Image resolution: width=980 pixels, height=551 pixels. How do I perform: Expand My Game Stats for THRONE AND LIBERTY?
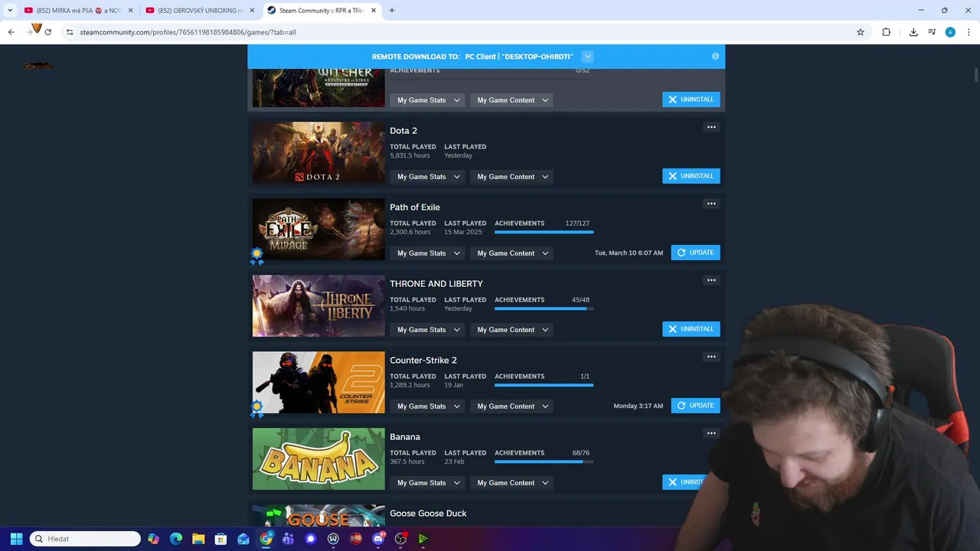coord(428,330)
